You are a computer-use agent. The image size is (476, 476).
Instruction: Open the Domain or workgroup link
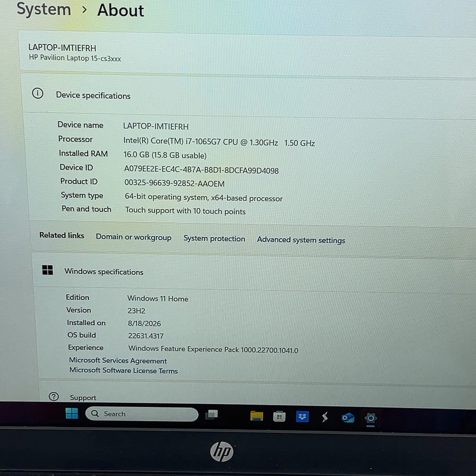pyautogui.click(x=134, y=237)
